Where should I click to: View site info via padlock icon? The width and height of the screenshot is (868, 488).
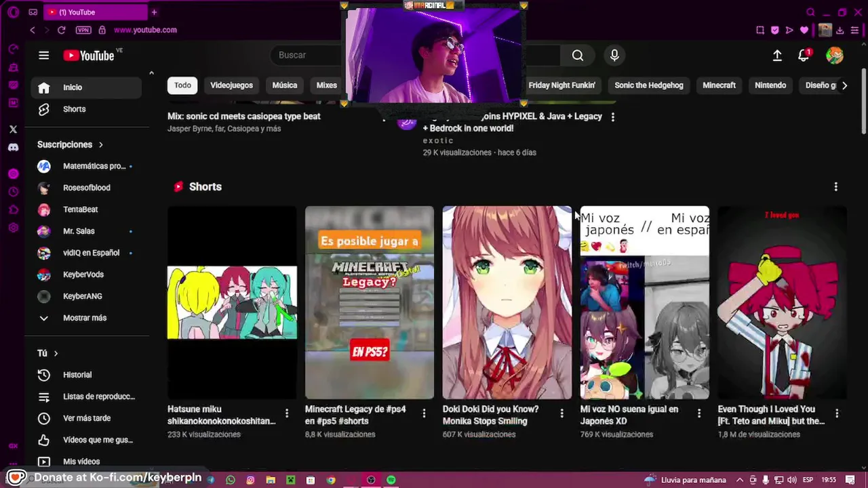(x=102, y=30)
